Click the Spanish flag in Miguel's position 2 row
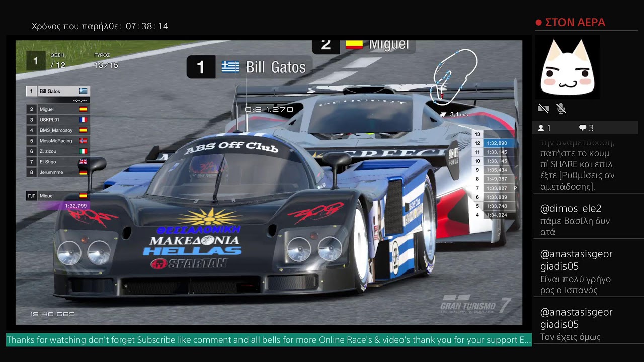This screenshot has height=362, width=644. (x=84, y=109)
